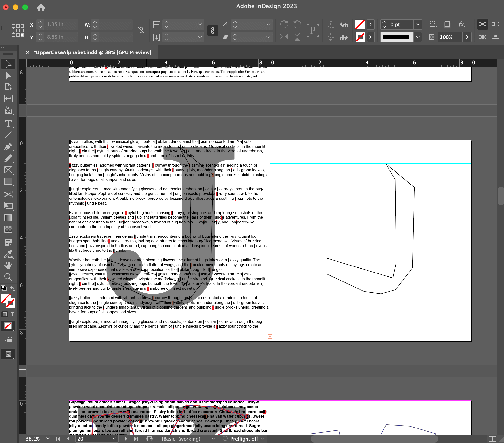Click the Home icon

click(x=41, y=7)
